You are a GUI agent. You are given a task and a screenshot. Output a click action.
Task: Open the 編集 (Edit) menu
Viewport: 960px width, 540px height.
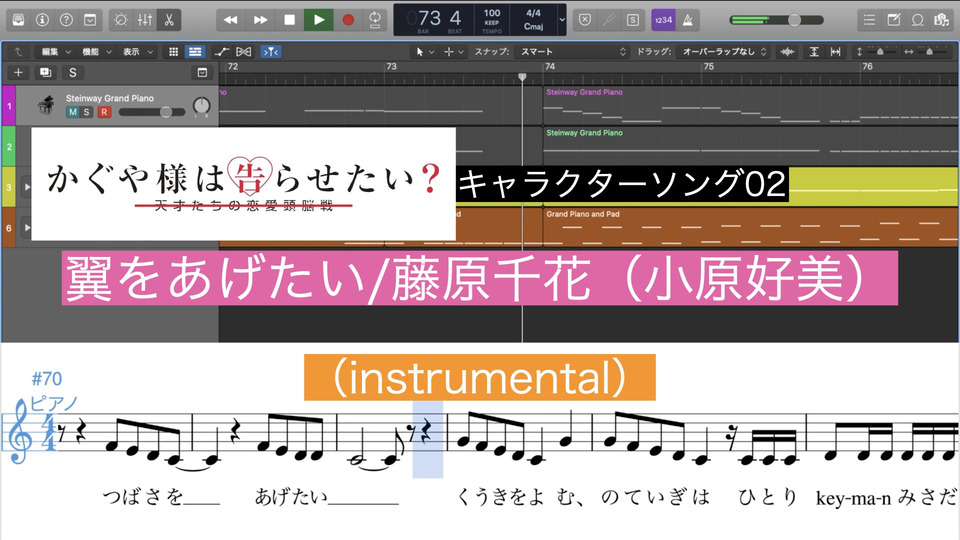[x=56, y=52]
